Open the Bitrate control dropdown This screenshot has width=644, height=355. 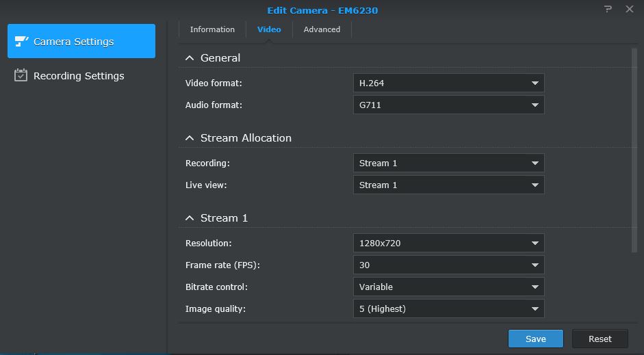448,287
